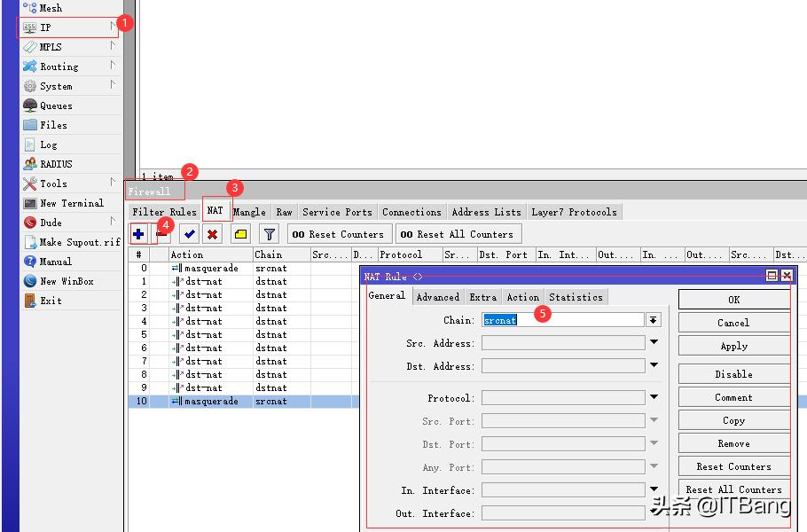The height and width of the screenshot is (532, 807).
Task: Expand the Chain dropdown list
Action: 654,320
